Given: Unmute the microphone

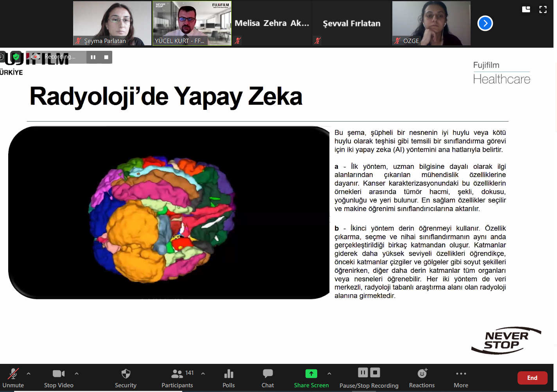Looking at the screenshot, I should coord(13,378).
